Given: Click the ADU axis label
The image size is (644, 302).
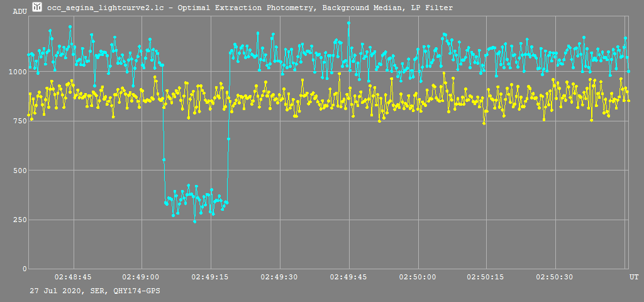Looking at the screenshot, I should (19, 11).
